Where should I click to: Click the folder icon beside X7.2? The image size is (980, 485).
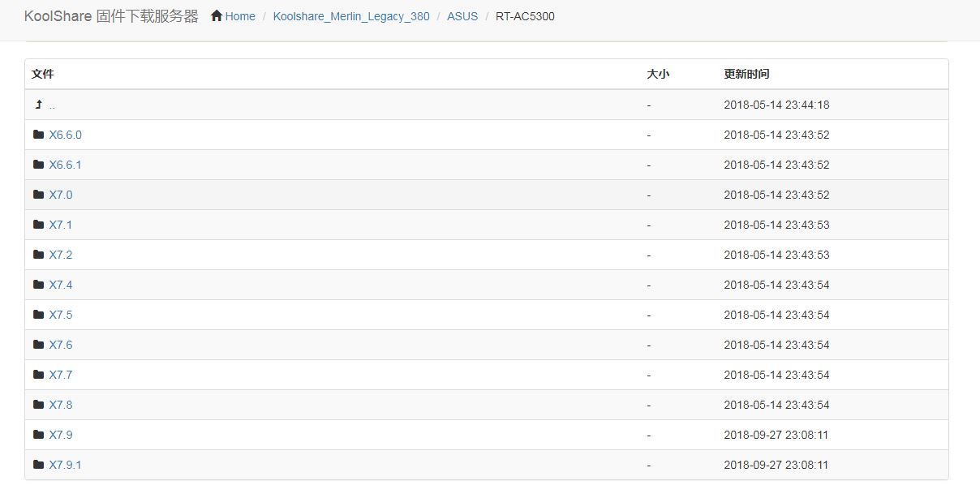pos(38,255)
